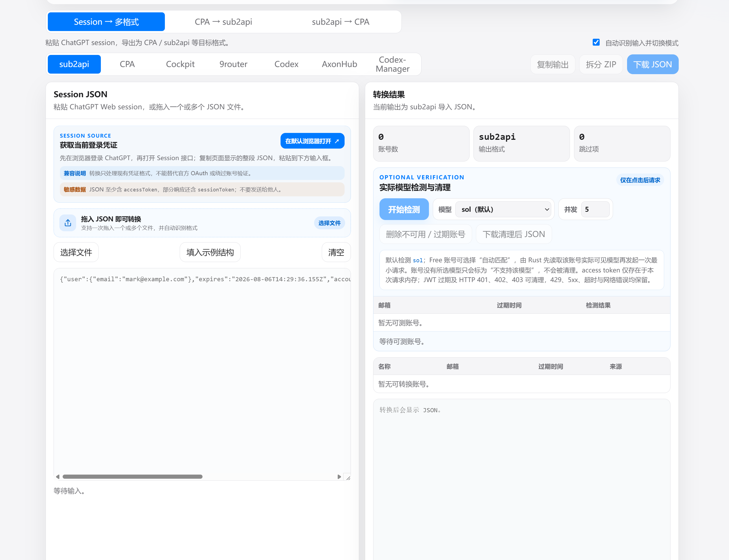Click the 拖入 JSON 即可转换 heading
This screenshot has width=729, height=560.
click(111, 219)
